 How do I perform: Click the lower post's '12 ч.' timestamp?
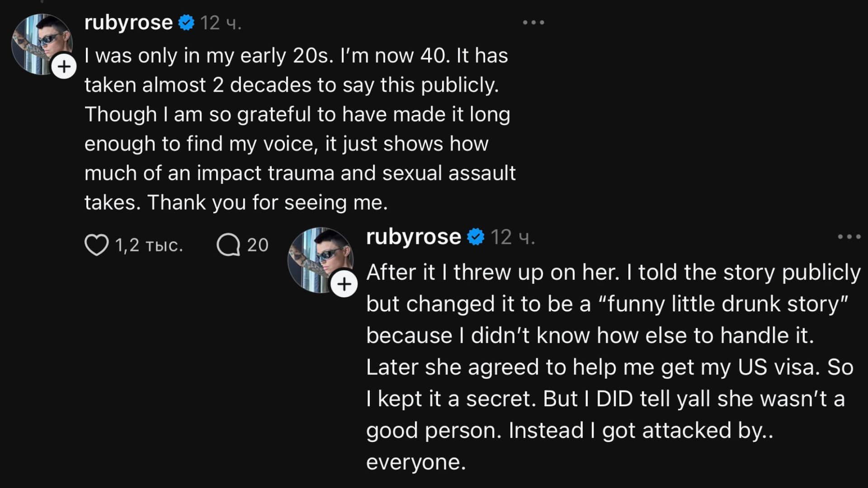[x=513, y=237]
